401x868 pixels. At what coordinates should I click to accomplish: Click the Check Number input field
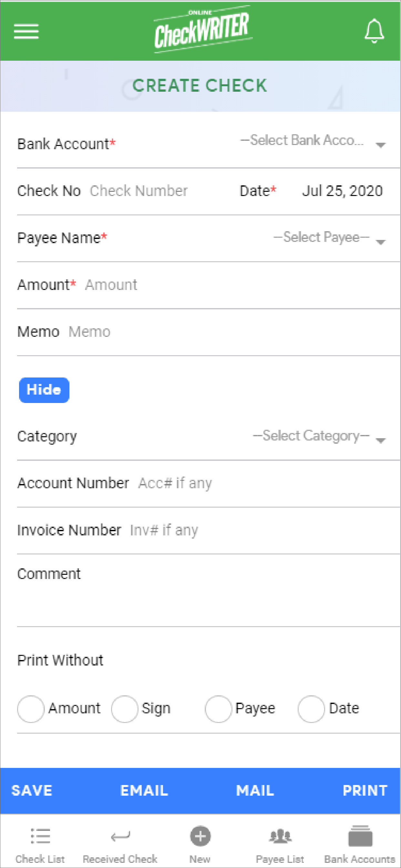(x=139, y=191)
